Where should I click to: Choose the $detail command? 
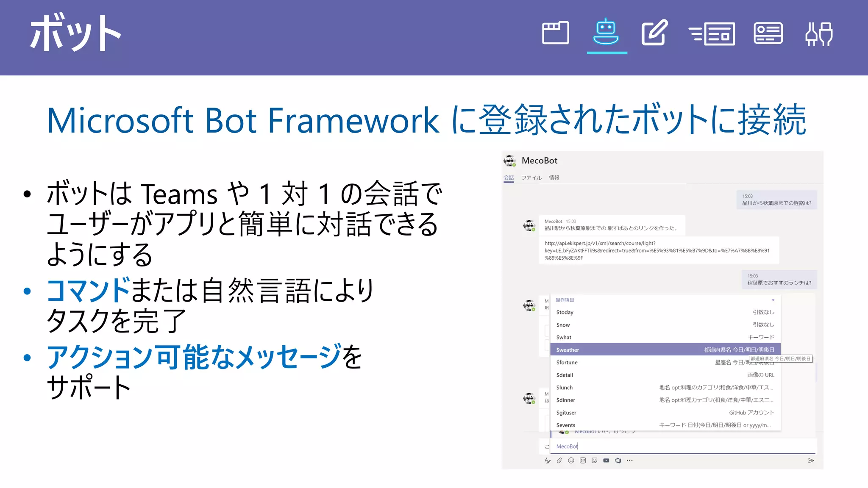click(665, 375)
